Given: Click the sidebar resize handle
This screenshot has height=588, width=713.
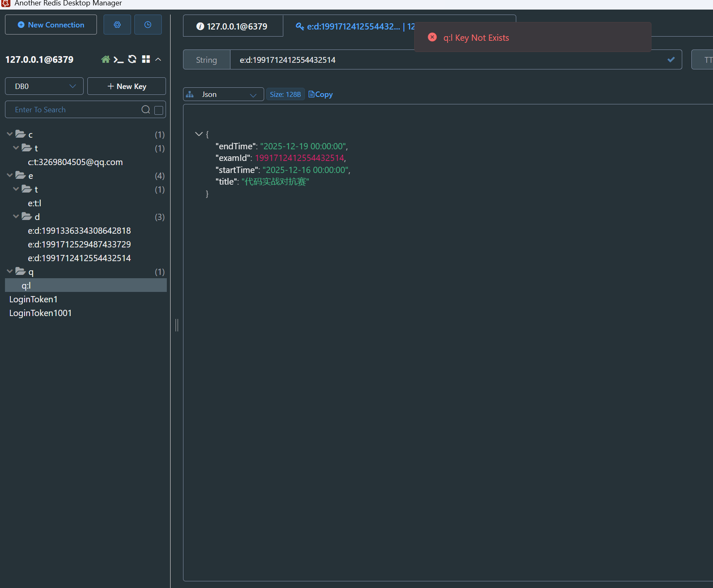Looking at the screenshot, I should [x=177, y=325].
